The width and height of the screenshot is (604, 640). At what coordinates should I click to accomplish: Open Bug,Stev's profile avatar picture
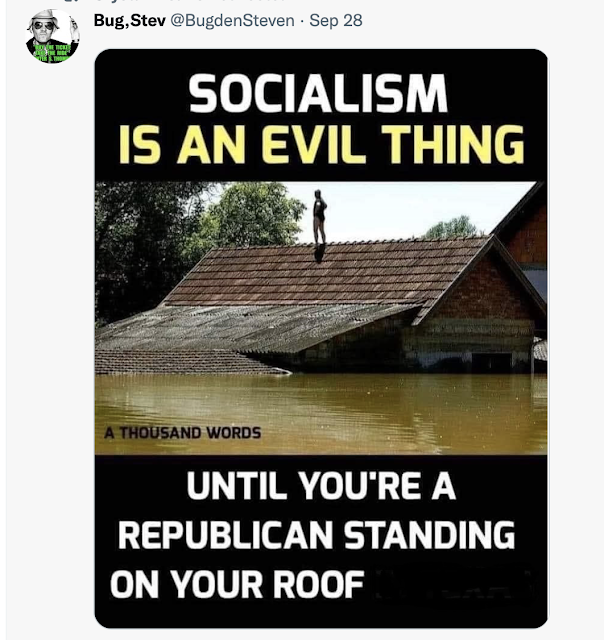click(x=52, y=37)
